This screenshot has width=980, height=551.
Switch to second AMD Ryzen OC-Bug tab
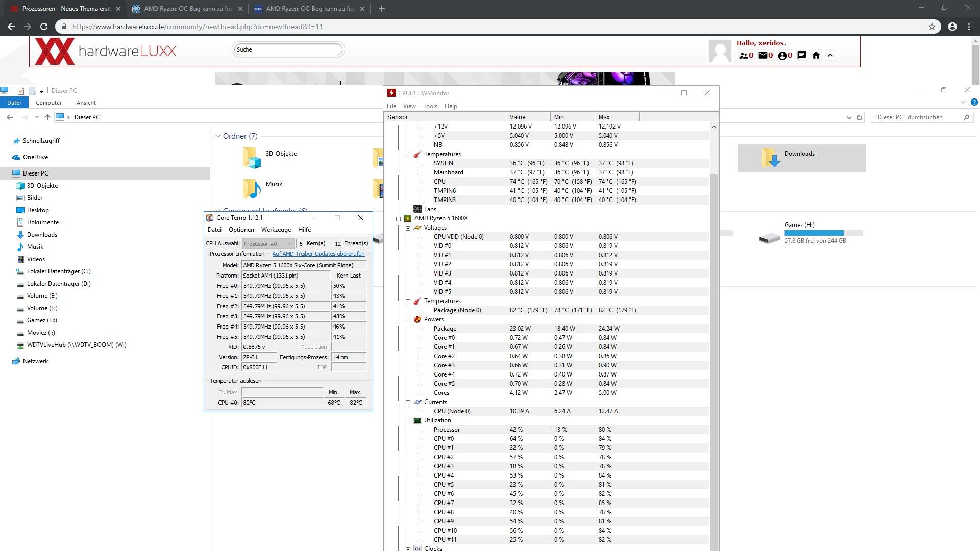310,9
